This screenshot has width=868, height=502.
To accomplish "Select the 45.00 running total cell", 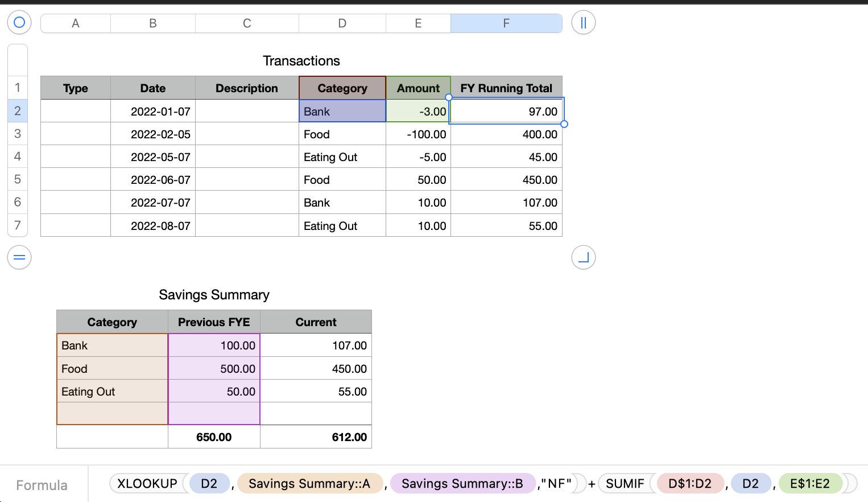I will pos(506,157).
